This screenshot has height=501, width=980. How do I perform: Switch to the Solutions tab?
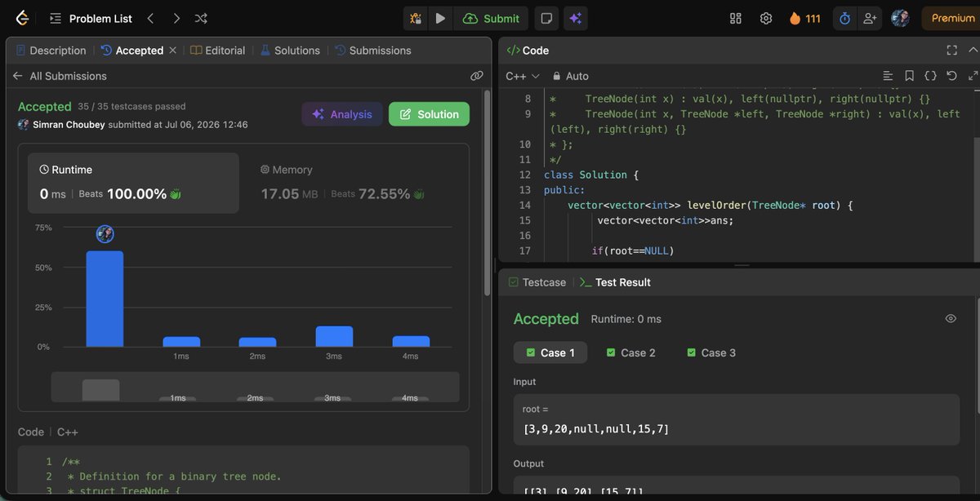click(290, 51)
